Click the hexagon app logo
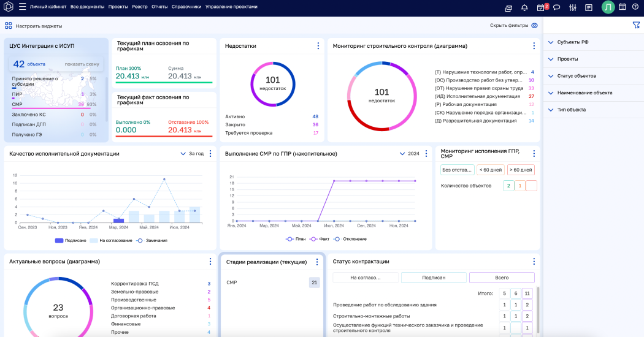 pos(8,7)
